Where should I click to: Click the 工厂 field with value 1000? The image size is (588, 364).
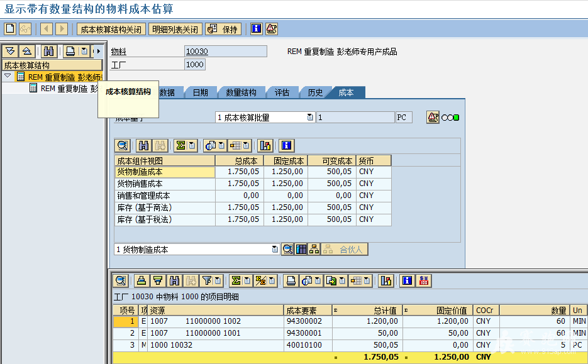pyautogui.click(x=195, y=65)
